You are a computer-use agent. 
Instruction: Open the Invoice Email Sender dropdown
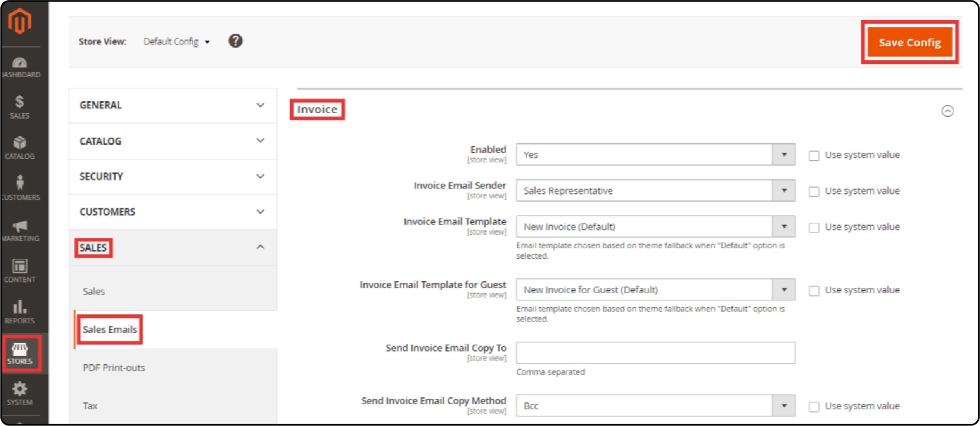click(656, 190)
